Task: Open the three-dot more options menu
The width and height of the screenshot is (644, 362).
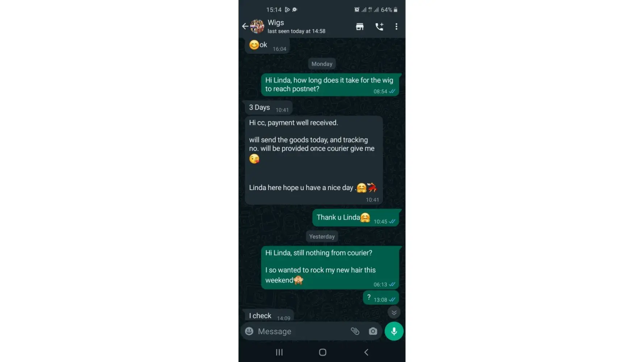Action: [x=396, y=26]
